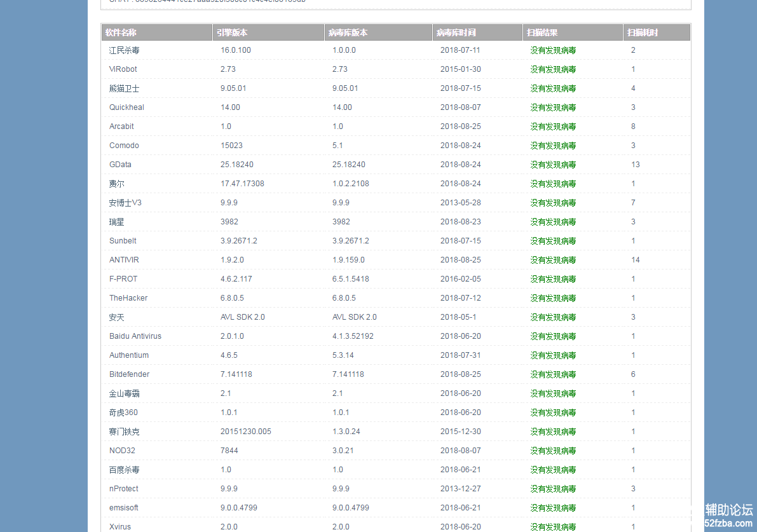Click date 2013-12-27 in nProtect row
The image size is (757, 532).
click(461, 489)
